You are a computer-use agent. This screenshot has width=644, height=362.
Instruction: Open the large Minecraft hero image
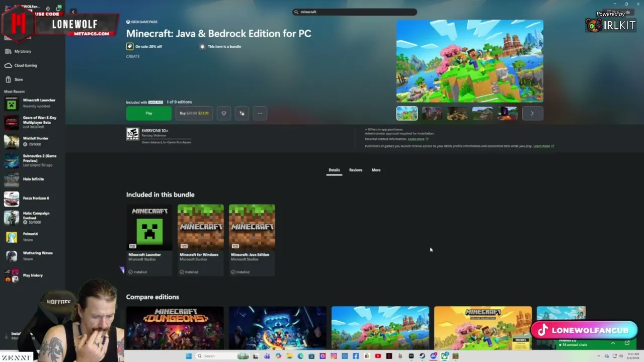(470, 61)
